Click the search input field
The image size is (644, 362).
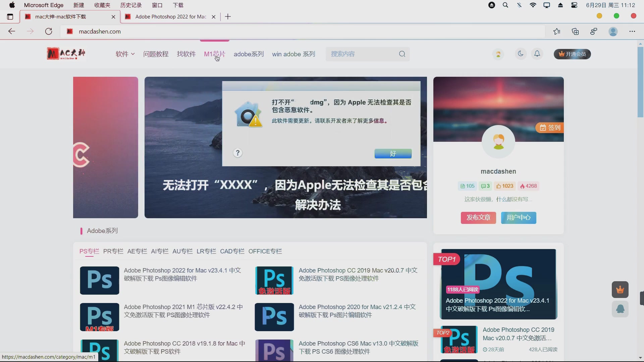pyautogui.click(x=362, y=54)
